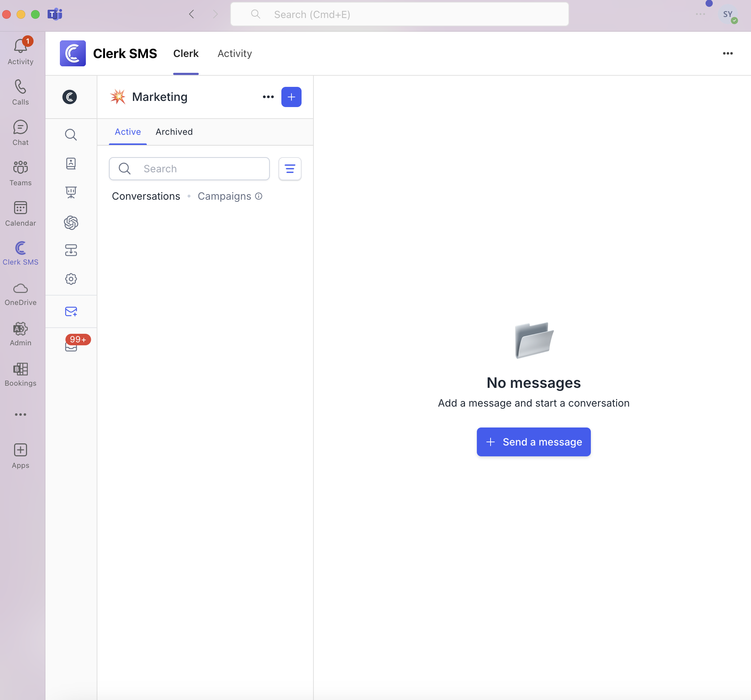Open Marketing inbox more options menu
The image size is (751, 700).
268,97
